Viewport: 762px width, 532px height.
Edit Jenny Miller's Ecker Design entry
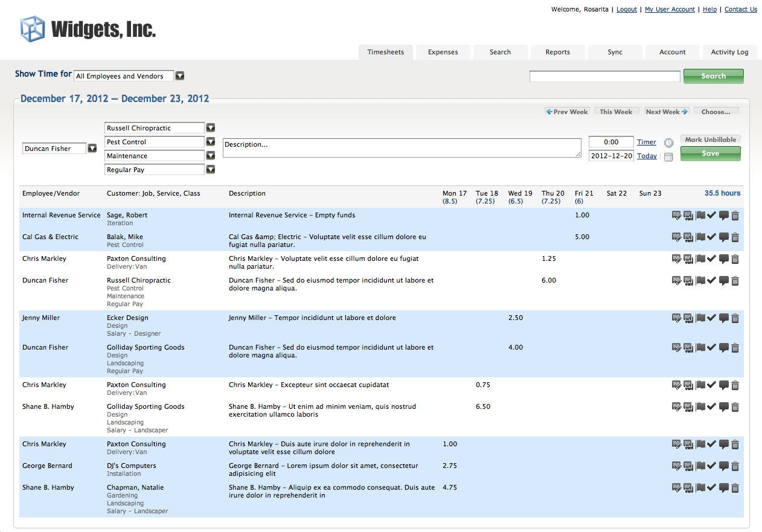(x=676, y=318)
